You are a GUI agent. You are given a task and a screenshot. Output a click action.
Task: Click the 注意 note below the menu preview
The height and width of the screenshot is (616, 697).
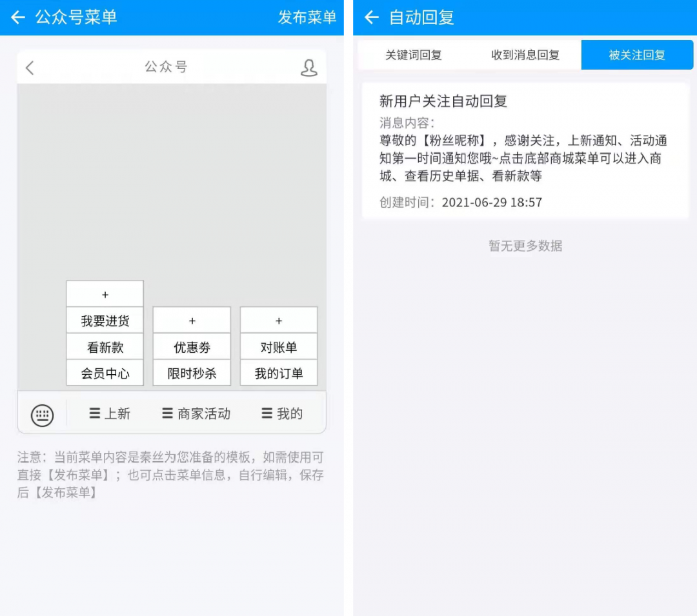(170, 475)
